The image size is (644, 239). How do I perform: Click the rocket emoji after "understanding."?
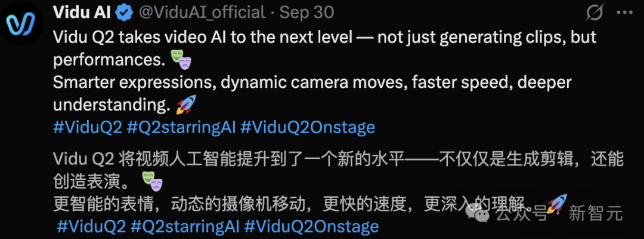[x=186, y=105]
